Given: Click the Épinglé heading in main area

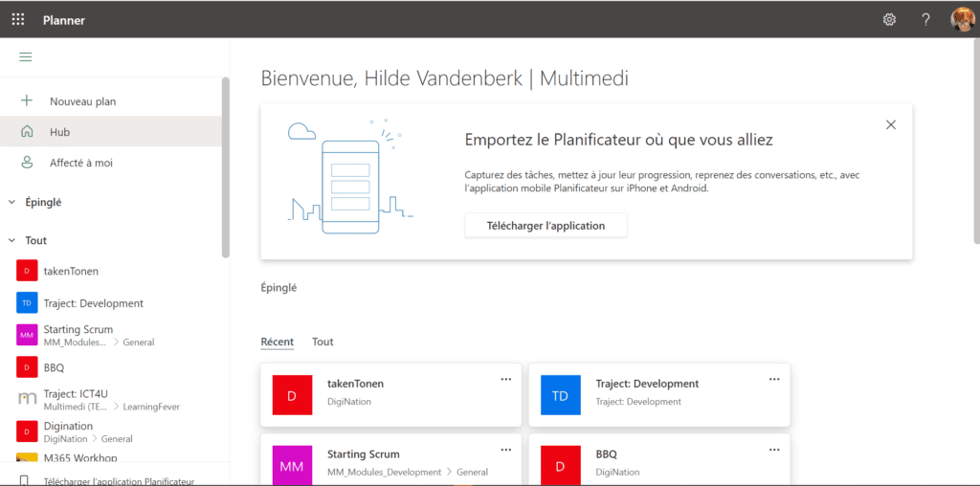Looking at the screenshot, I should point(278,288).
